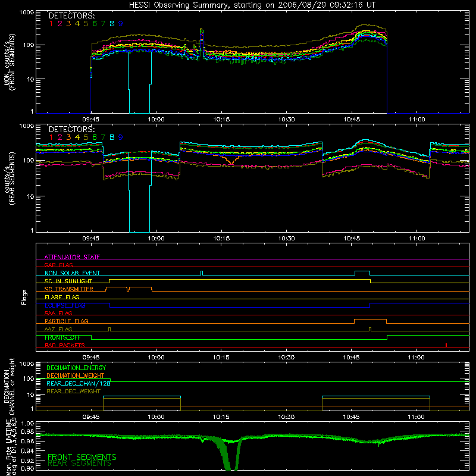
Task: Click the BAD_PACKETS flag label
Action: point(65,345)
